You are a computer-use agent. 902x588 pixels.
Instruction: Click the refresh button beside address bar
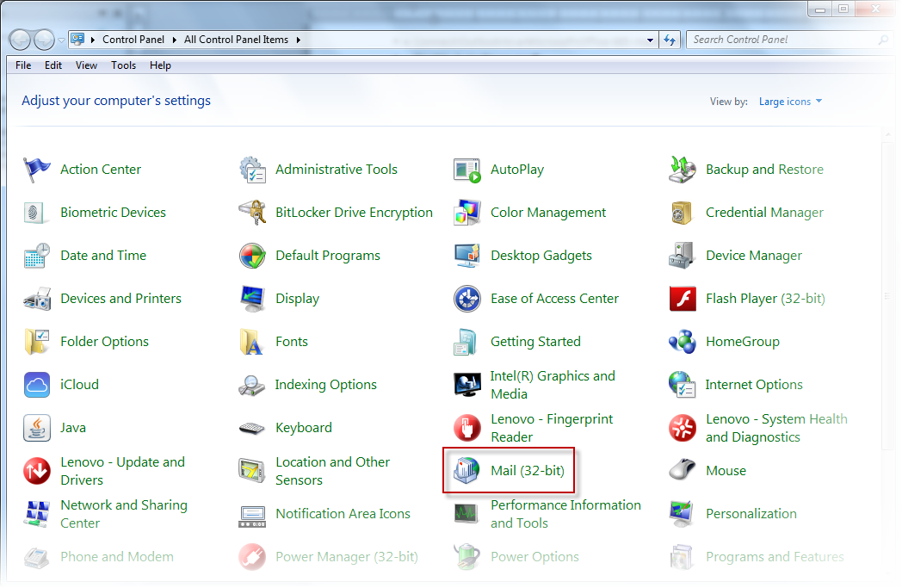click(671, 40)
